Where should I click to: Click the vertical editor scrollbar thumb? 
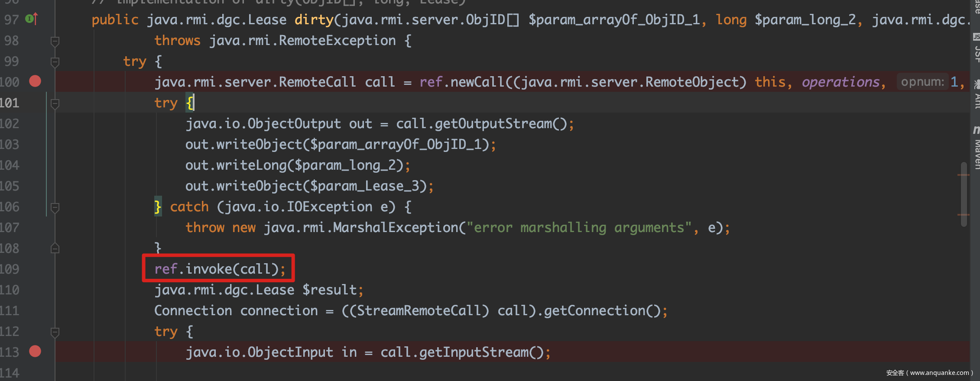pyautogui.click(x=964, y=194)
